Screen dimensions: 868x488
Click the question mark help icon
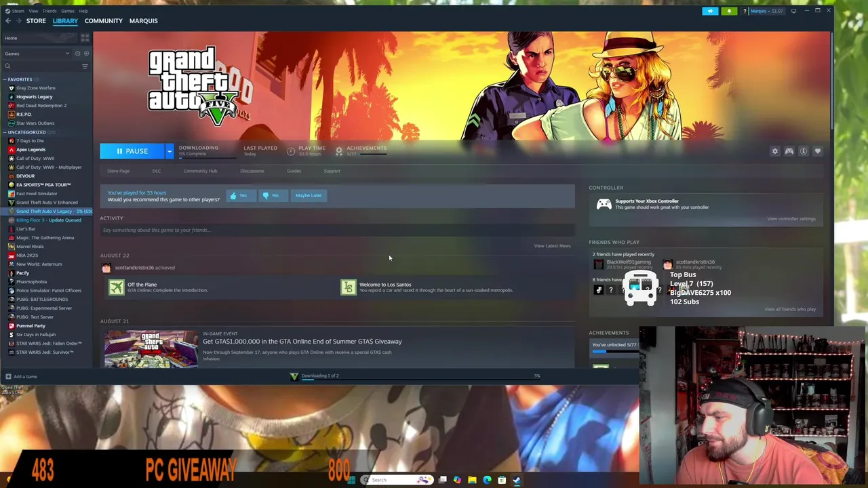coord(745,11)
